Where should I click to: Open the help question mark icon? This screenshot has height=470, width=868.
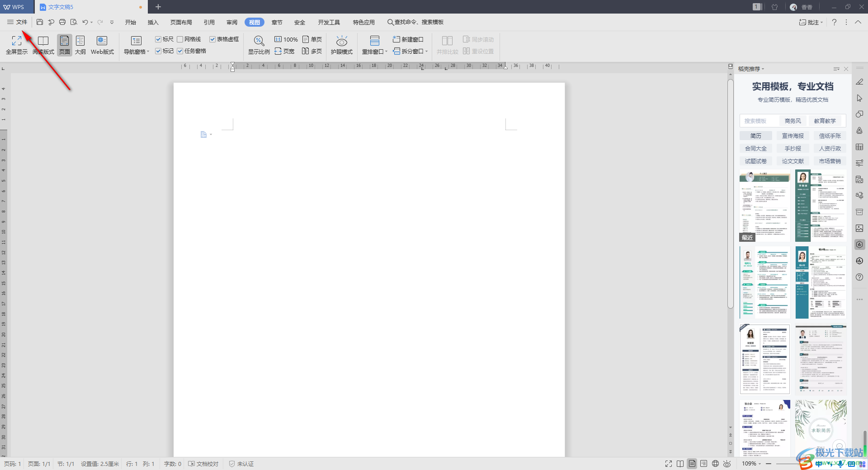834,22
